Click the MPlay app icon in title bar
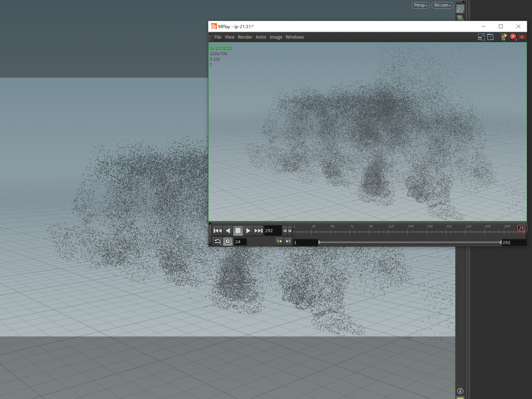This screenshot has width=532, height=399. point(214,26)
